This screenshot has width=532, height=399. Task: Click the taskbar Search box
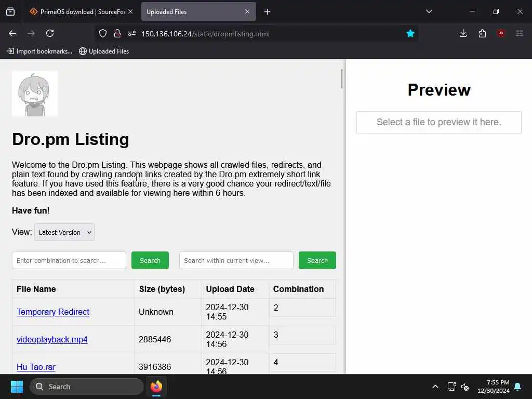point(87,387)
